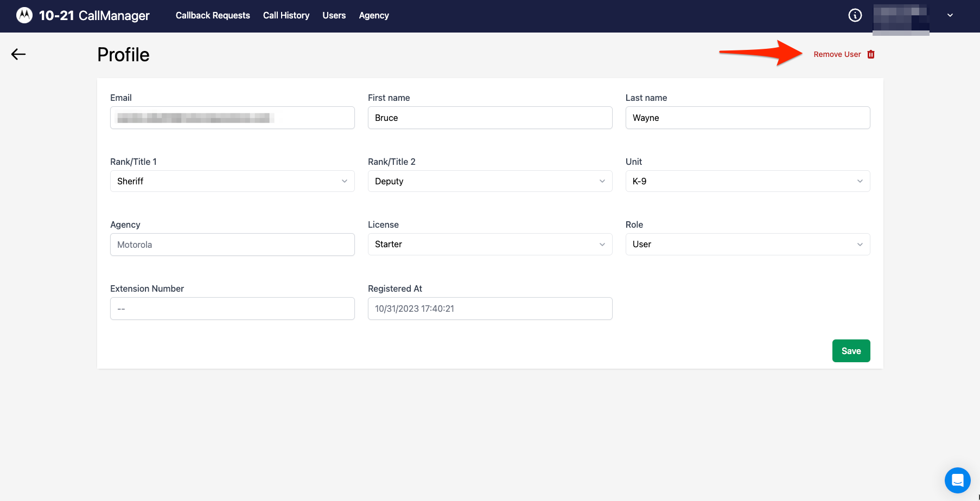Open the Unit K-9 dropdown

748,181
